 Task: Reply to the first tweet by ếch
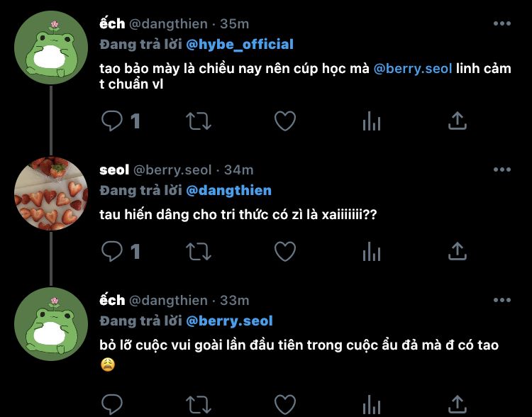113,121
